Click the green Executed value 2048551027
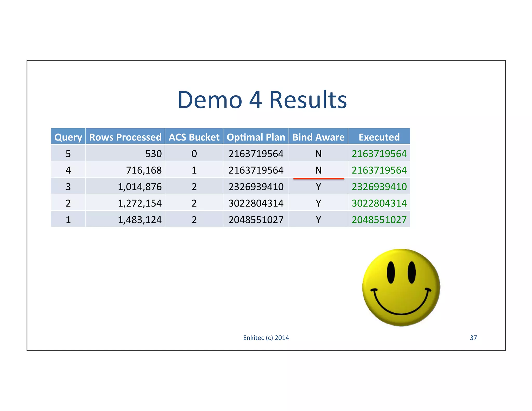This screenshot has height=411, width=532. pos(379,220)
